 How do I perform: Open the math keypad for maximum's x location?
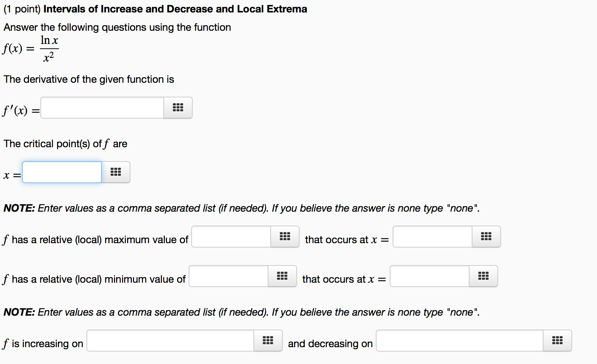pos(486,237)
